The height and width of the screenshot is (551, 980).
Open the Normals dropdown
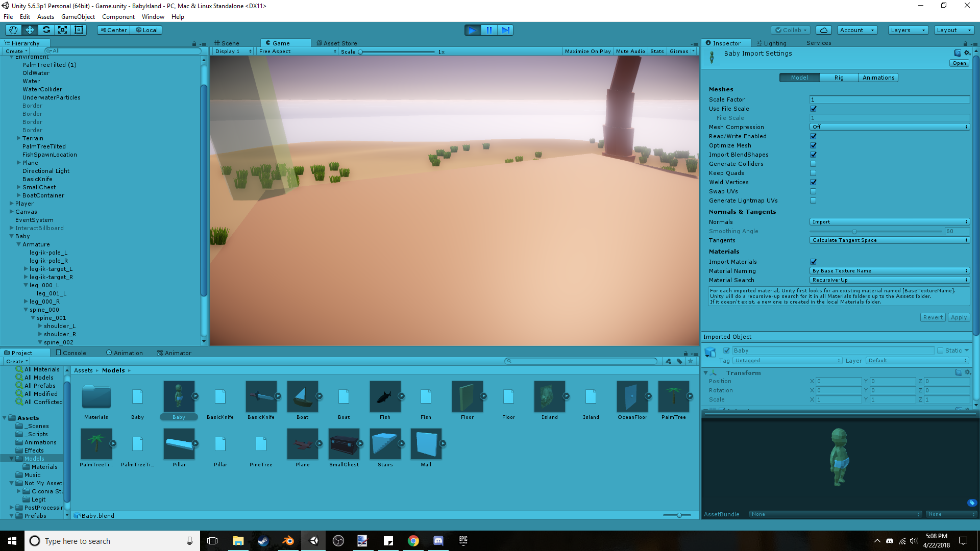(890, 222)
